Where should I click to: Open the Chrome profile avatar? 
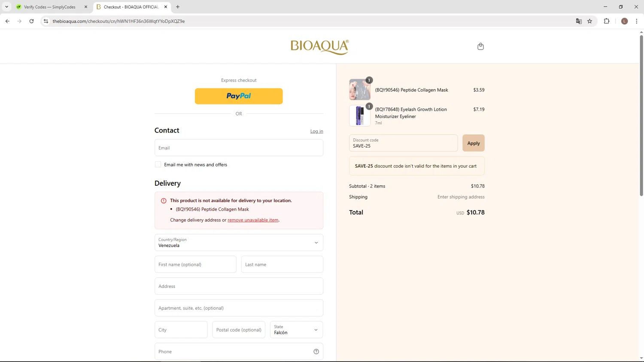pyautogui.click(x=625, y=21)
